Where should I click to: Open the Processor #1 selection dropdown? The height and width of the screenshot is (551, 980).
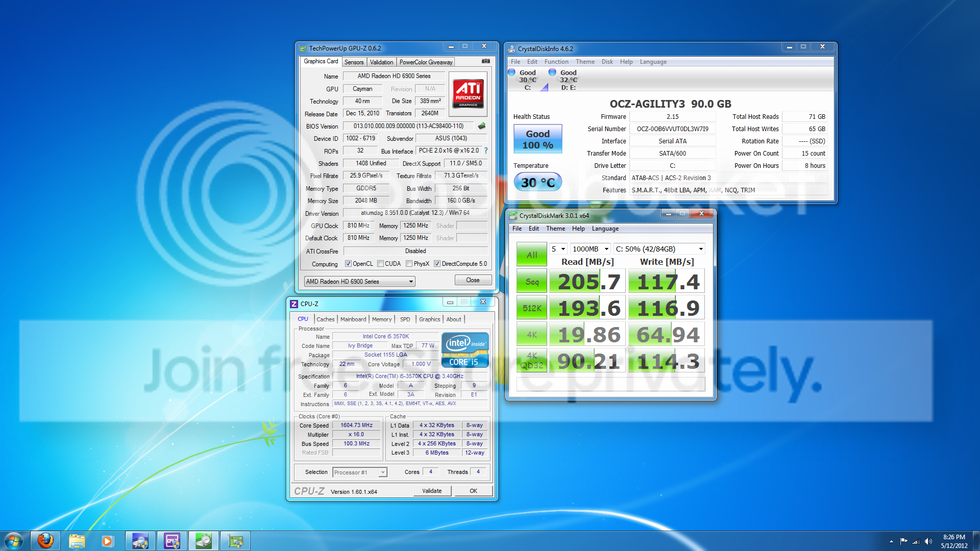(360, 472)
